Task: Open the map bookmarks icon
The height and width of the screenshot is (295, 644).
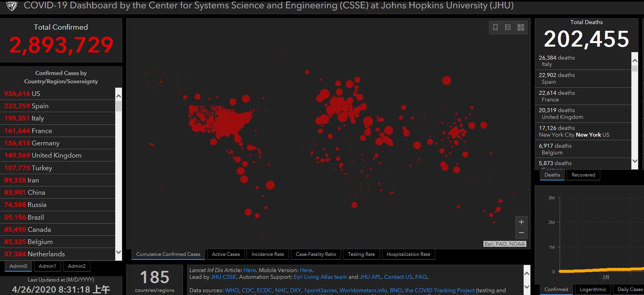Action: [496, 27]
